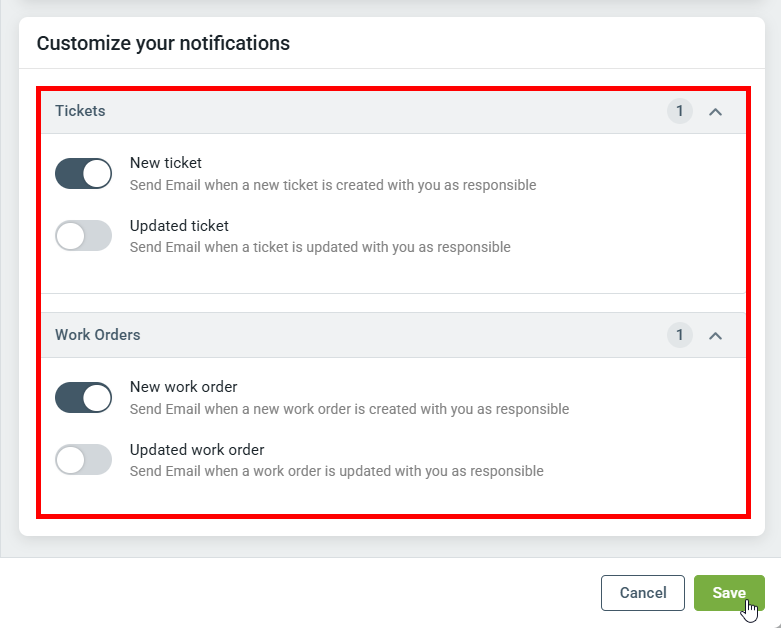The image size is (781, 628).
Task: Click the Updated work order label
Action: tap(197, 450)
